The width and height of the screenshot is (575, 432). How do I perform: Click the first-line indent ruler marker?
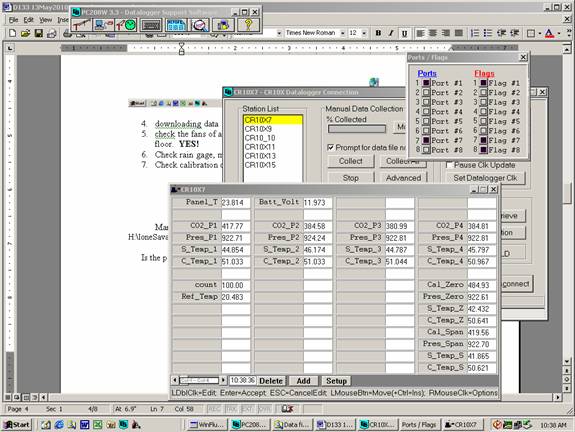click(182, 45)
